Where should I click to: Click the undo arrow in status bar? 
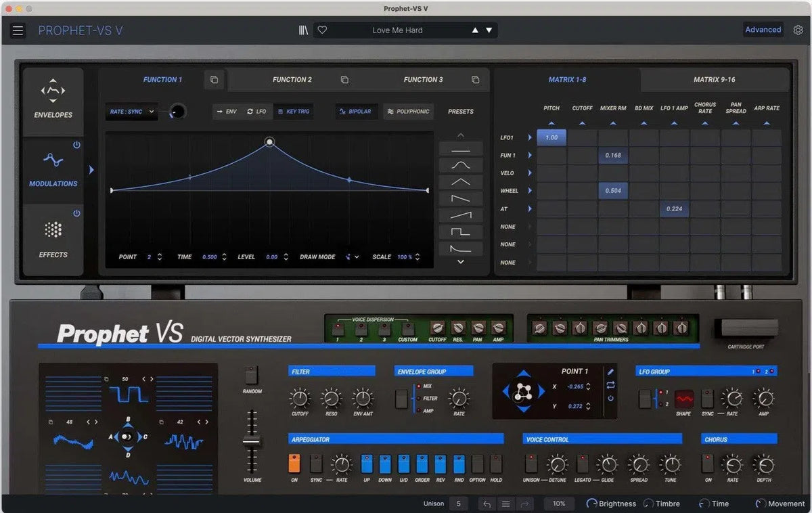pos(486,504)
